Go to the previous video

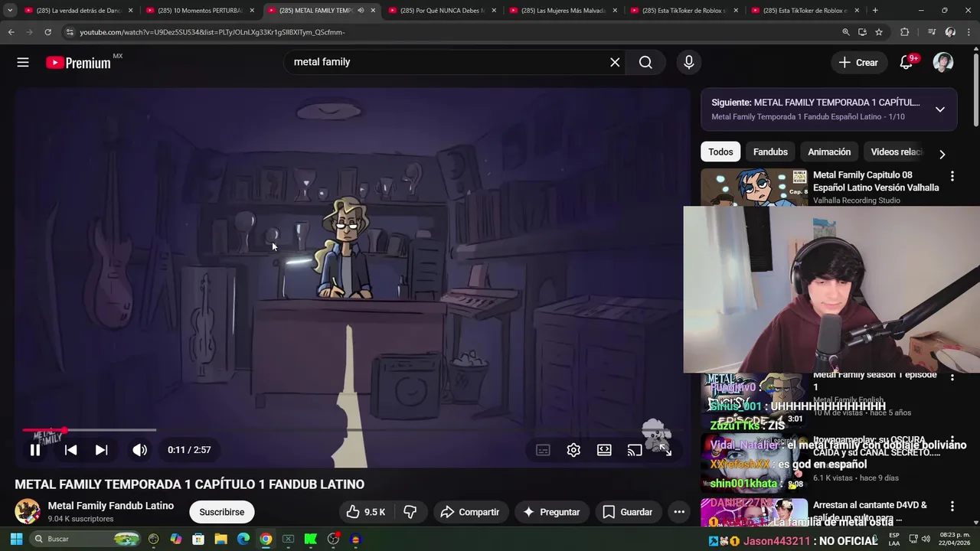click(70, 450)
